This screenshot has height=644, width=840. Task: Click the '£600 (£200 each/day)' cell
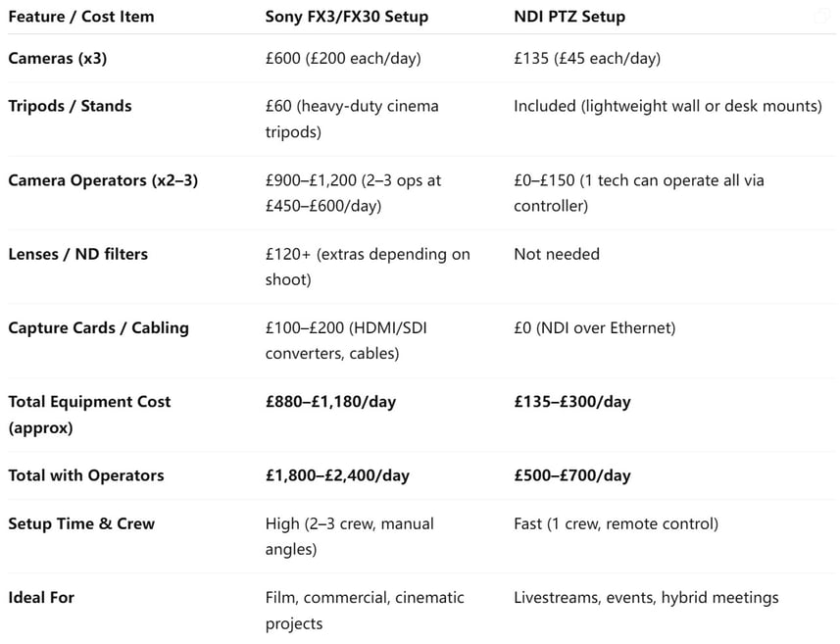click(343, 58)
